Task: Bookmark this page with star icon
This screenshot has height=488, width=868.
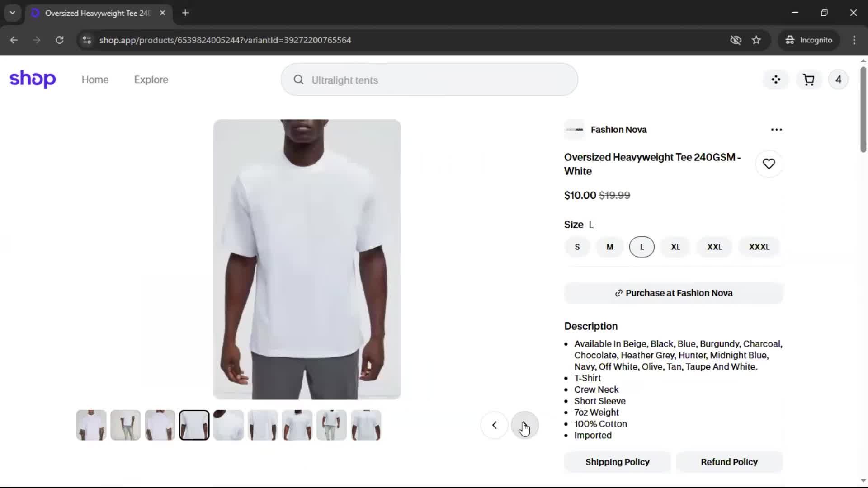Action: pos(756,40)
